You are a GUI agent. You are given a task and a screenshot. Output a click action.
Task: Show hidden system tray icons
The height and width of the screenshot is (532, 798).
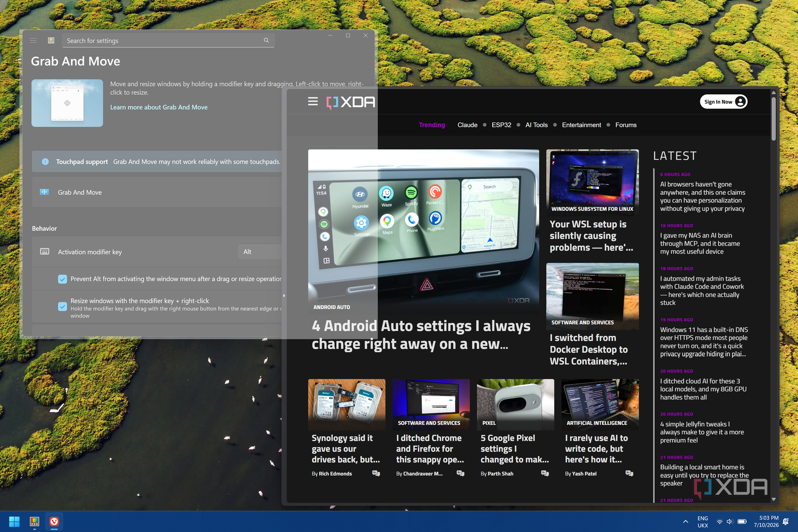pos(686,522)
